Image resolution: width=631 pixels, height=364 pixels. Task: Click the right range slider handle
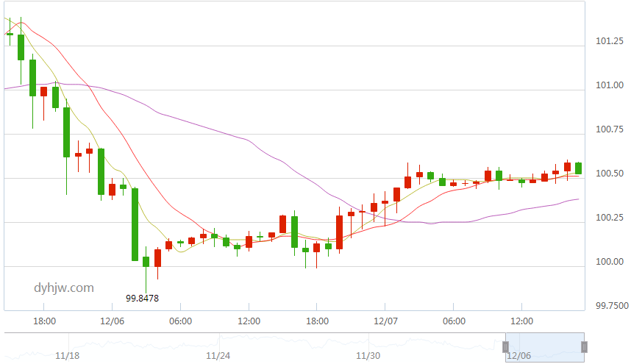tap(585, 347)
